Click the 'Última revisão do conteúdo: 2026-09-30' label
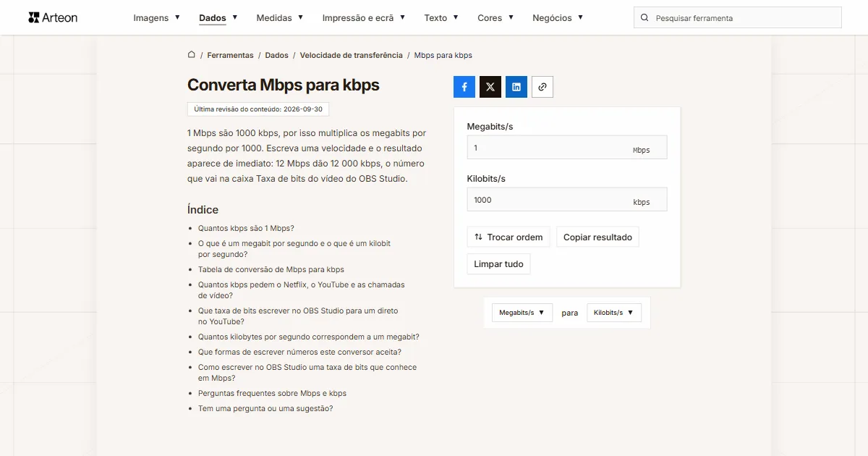 click(x=258, y=109)
